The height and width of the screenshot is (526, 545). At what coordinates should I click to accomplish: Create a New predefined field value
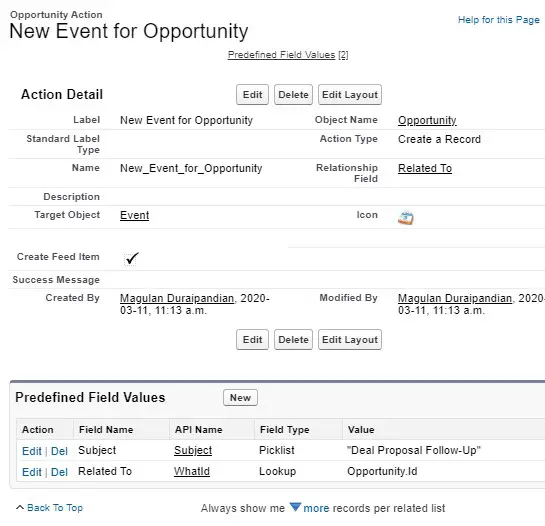point(240,397)
